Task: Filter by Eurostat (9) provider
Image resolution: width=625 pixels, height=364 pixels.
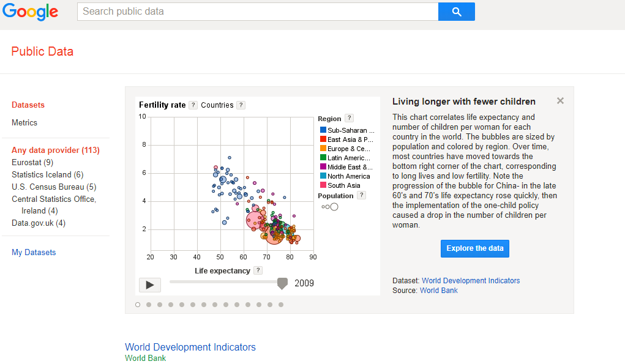Action: (32, 163)
